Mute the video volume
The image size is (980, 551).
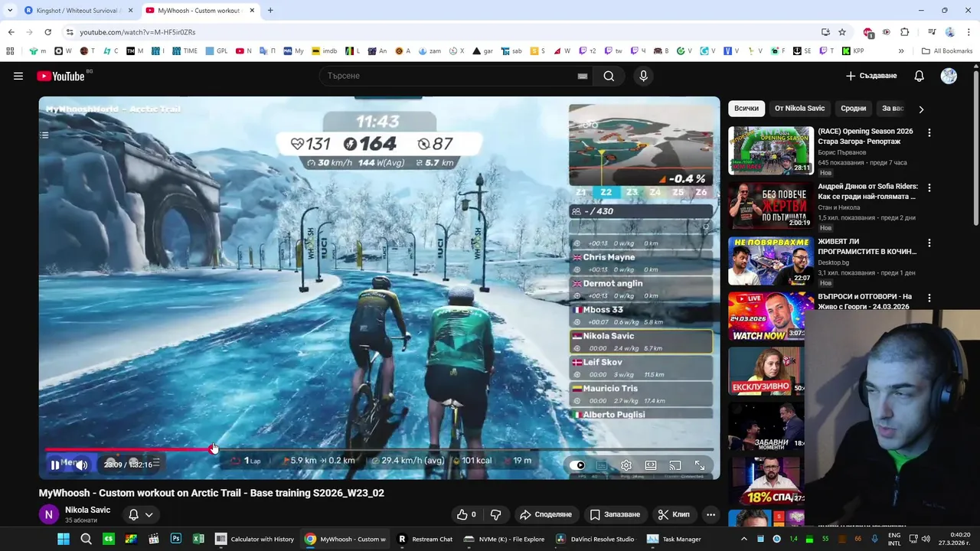(81, 465)
